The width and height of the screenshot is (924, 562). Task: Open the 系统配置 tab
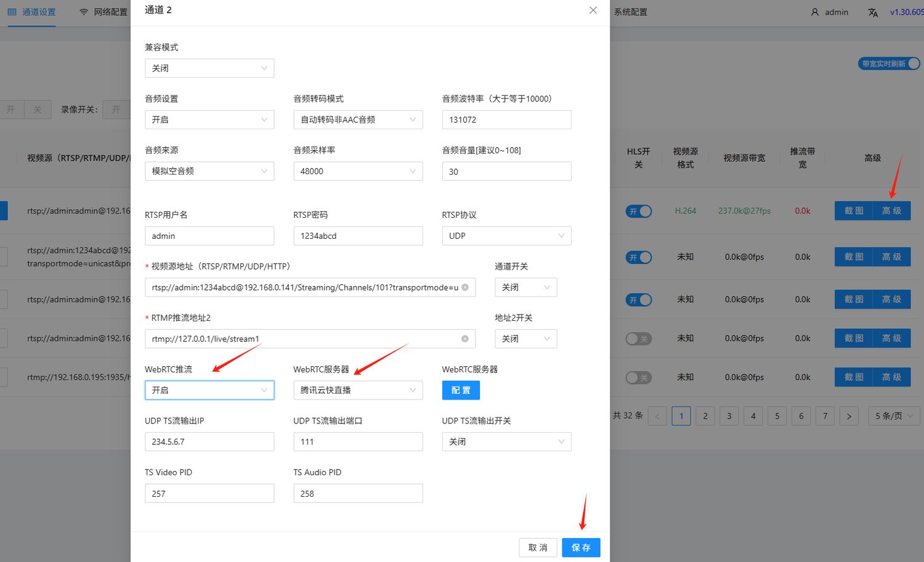point(630,12)
